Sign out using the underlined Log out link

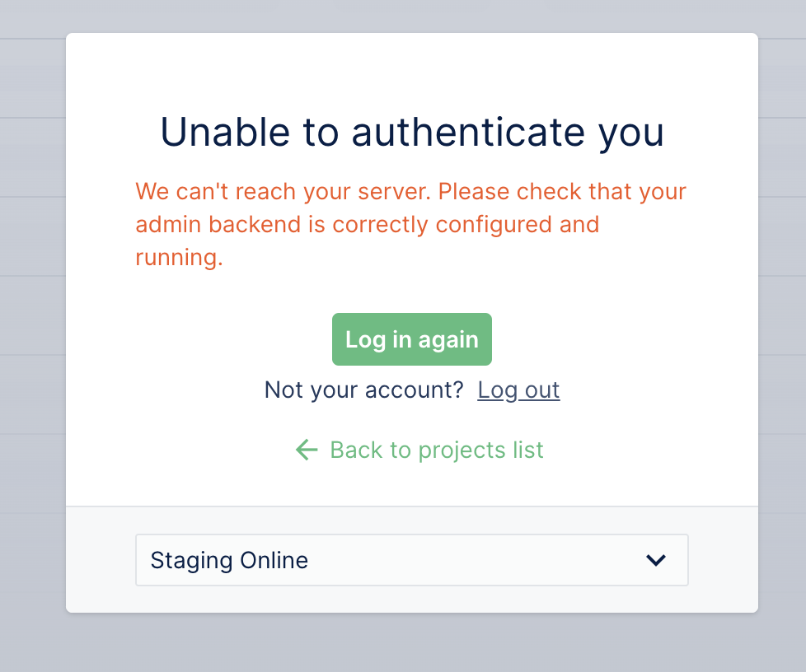pos(518,390)
